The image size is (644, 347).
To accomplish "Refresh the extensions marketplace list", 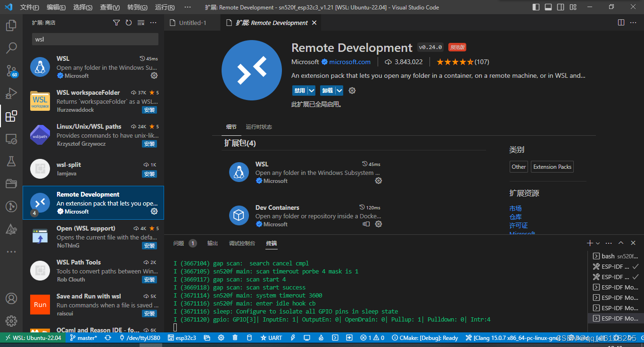I will [129, 23].
